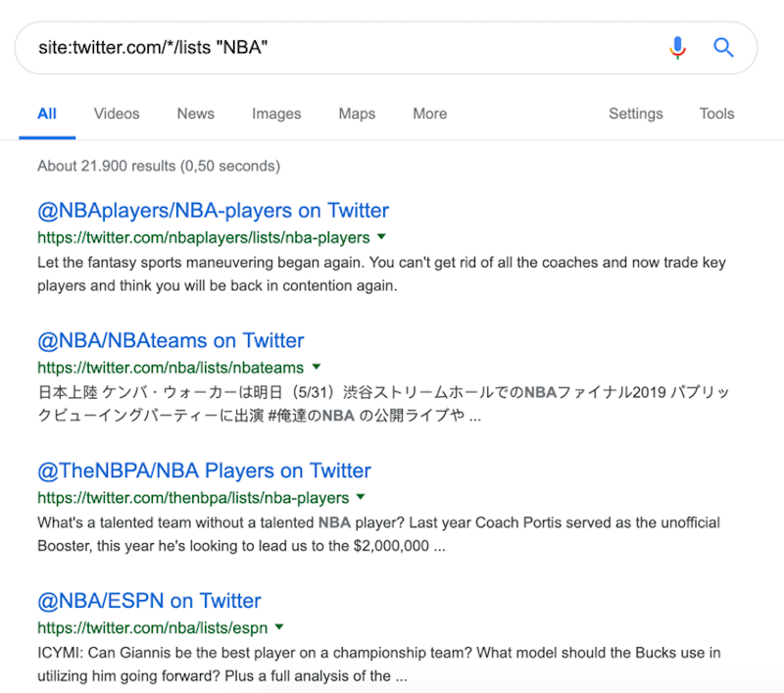This screenshot has height=693, width=784.
Task: Open the TheNBPA NBA Players result
Action: (x=203, y=470)
